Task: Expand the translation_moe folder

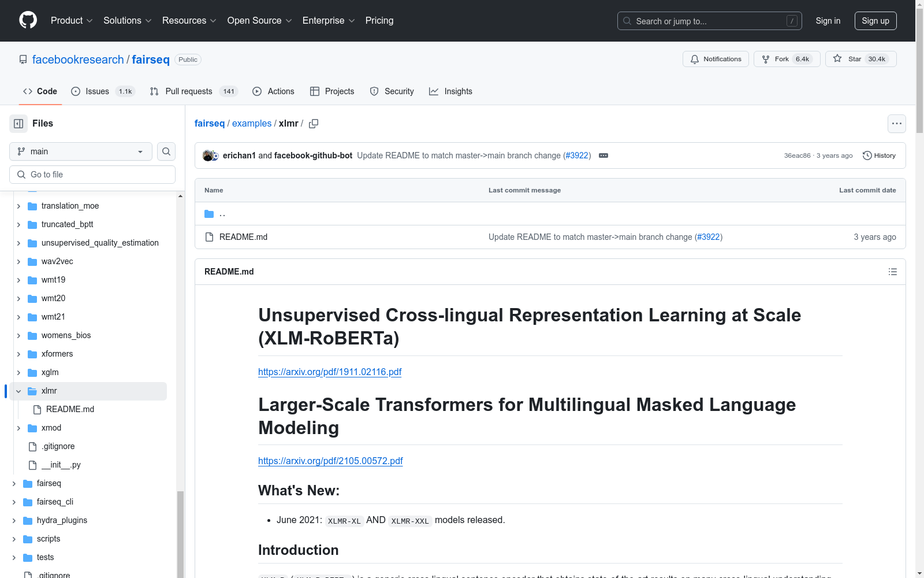Action: (70, 206)
